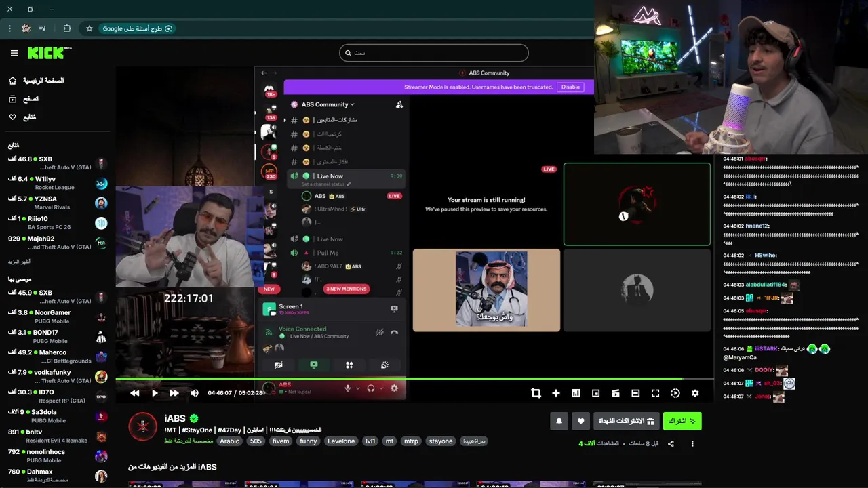868x488 pixels.
Task: Click Discord disconnect call icon in stream
Action: (x=394, y=332)
